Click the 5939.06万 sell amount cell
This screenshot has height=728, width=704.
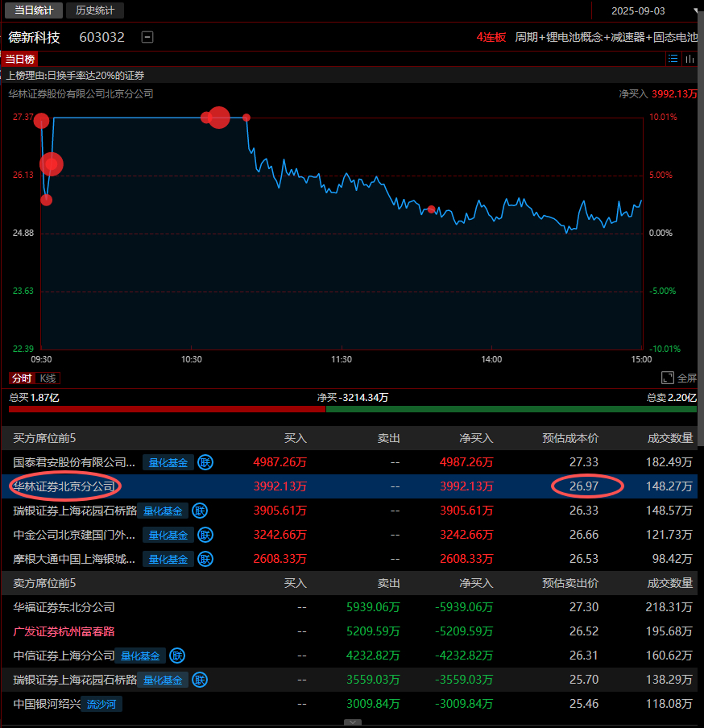click(373, 607)
